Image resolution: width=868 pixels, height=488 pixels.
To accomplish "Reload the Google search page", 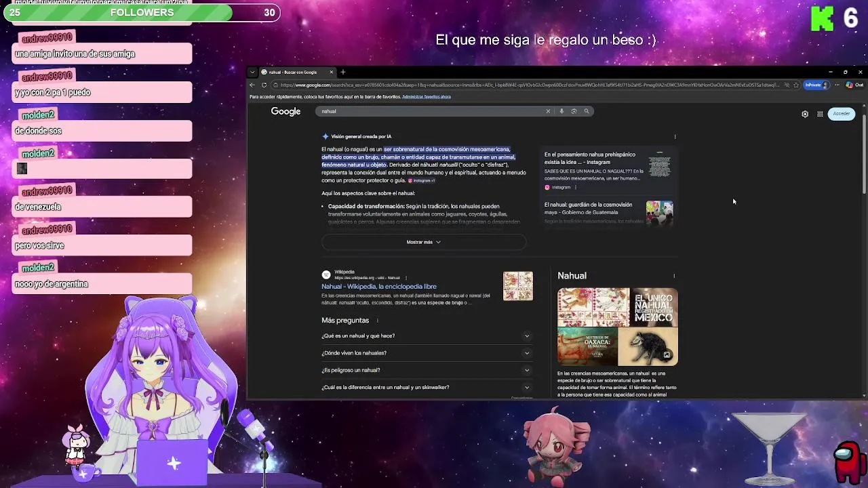I will (264, 85).
